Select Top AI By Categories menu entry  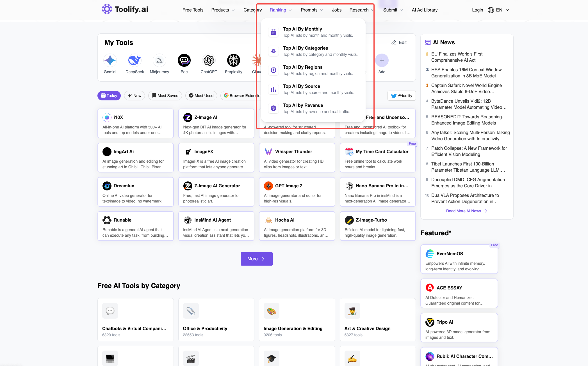[x=313, y=51]
